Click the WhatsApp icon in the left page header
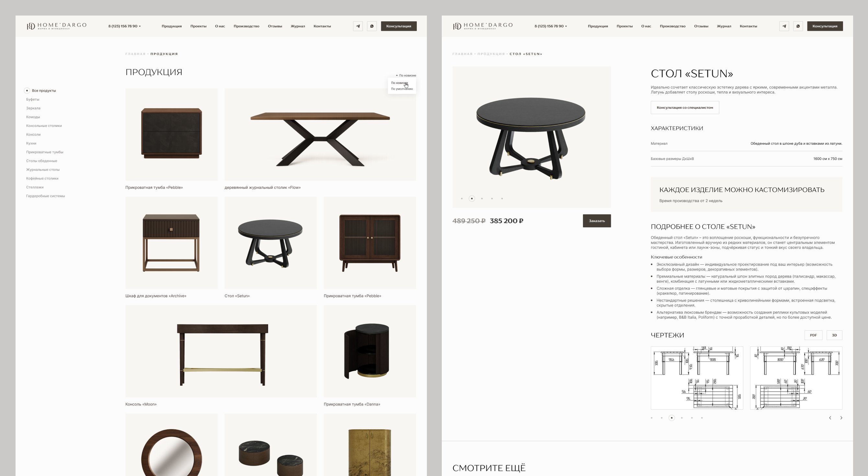The width and height of the screenshot is (868, 476). (372, 26)
